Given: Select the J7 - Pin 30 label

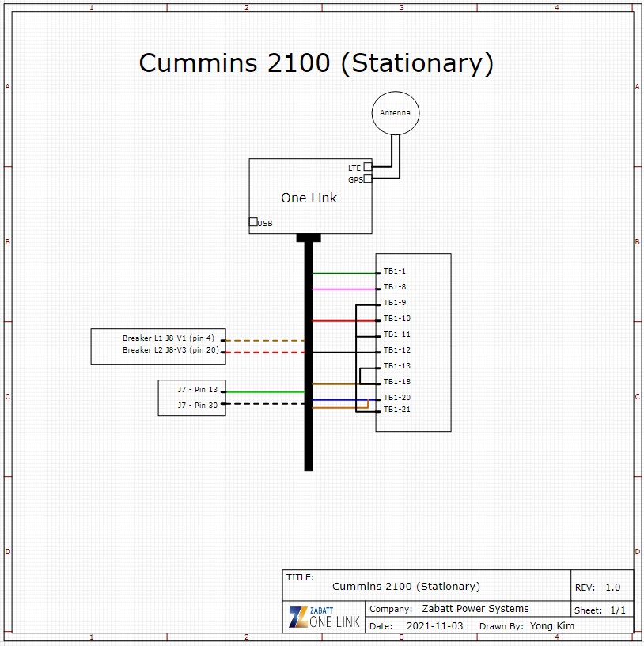Looking at the screenshot, I should (198, 405).
